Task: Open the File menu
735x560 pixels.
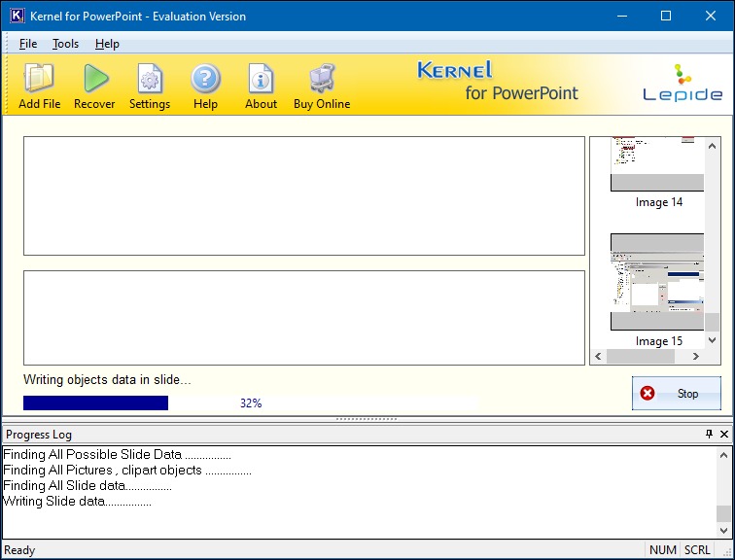Action: pos(28,44)
